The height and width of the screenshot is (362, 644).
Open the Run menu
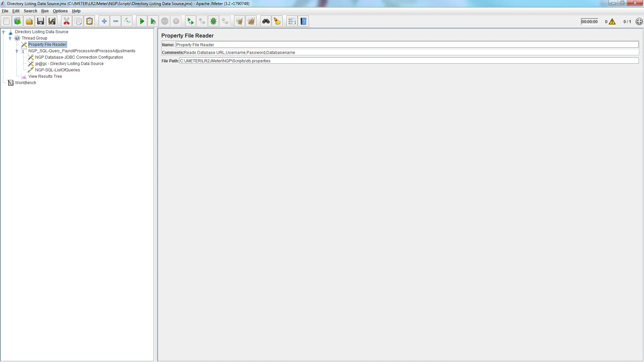[x=45, y=11]
